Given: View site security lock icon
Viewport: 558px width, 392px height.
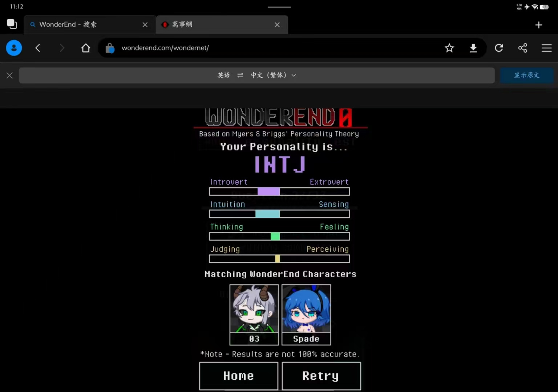Looking at the screenshot, I should [110, 48].
